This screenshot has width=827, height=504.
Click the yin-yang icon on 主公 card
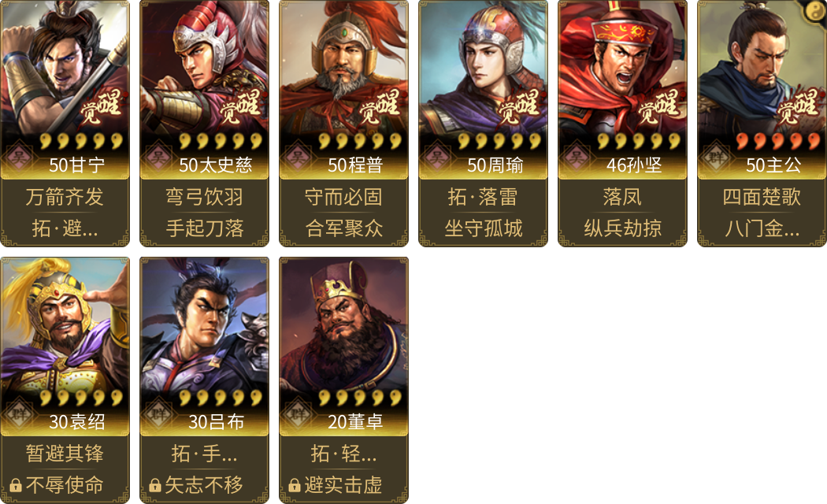point(815,10)
